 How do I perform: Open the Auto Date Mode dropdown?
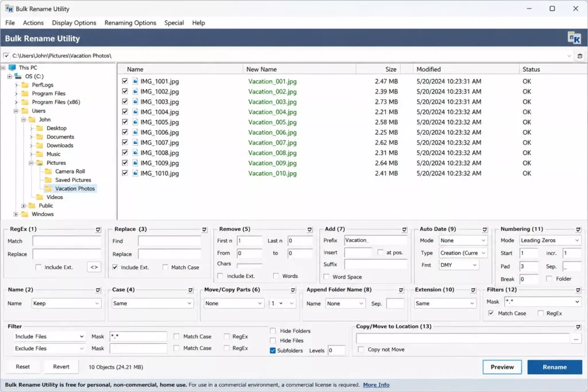click(x=463, y=240)
